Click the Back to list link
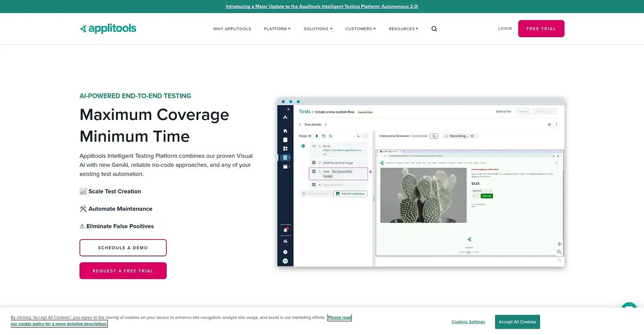The width and height of the screenshot is (644, 335). pos(504,112)
